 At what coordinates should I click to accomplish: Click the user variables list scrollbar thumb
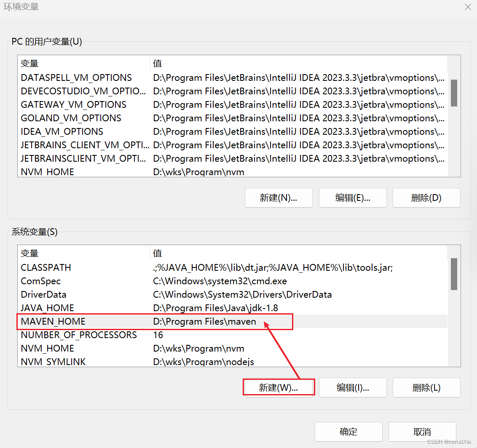click(454, 93)
